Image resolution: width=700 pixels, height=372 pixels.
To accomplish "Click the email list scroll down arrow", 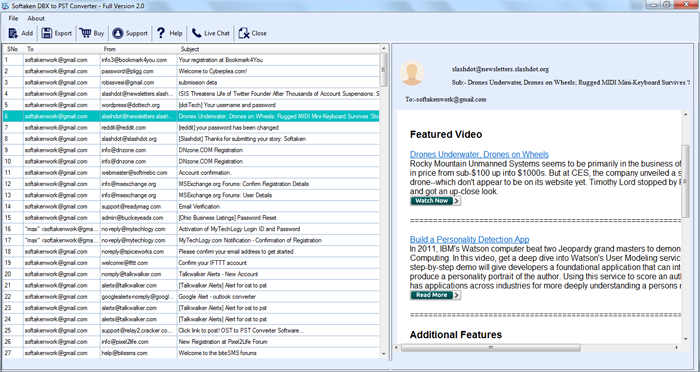I will [x=383, y=354].
